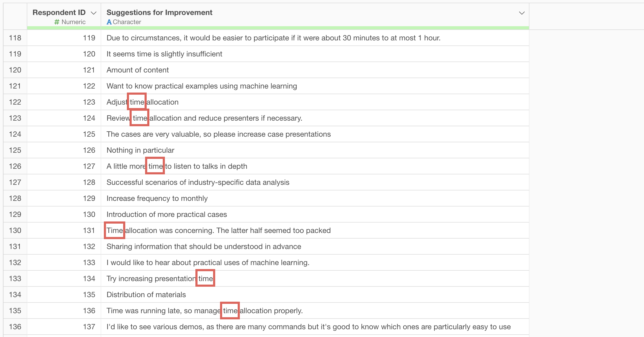
Task: Select the Respondent ID column header
Action: point(64,15)
